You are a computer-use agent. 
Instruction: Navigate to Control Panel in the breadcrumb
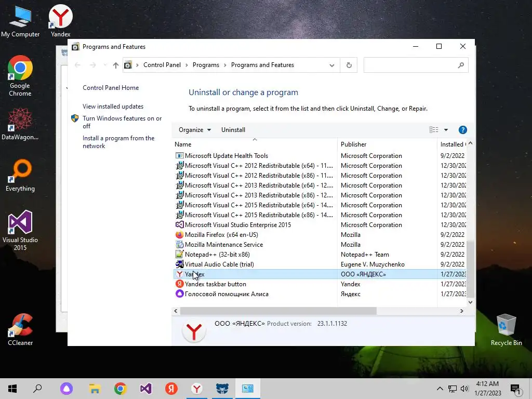click(x=162, y=65)
